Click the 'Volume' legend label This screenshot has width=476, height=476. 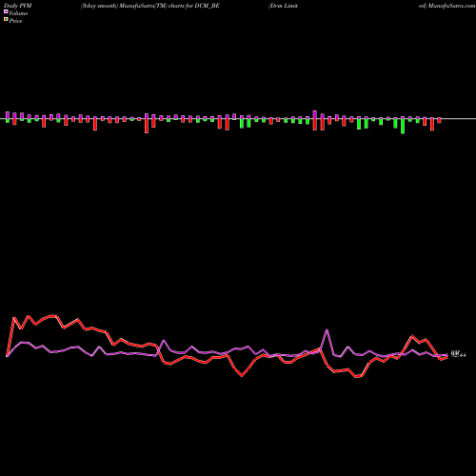tap(18, 13)
